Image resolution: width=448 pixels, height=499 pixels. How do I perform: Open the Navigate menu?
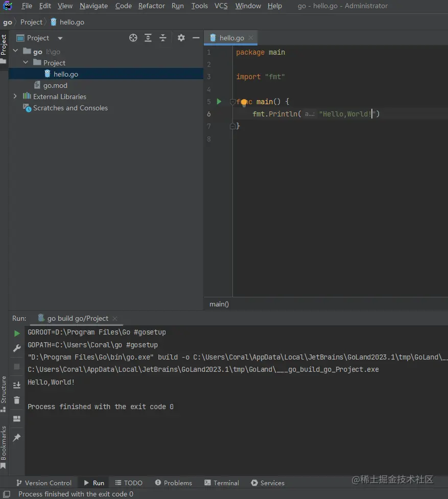(x=93, y=6)
